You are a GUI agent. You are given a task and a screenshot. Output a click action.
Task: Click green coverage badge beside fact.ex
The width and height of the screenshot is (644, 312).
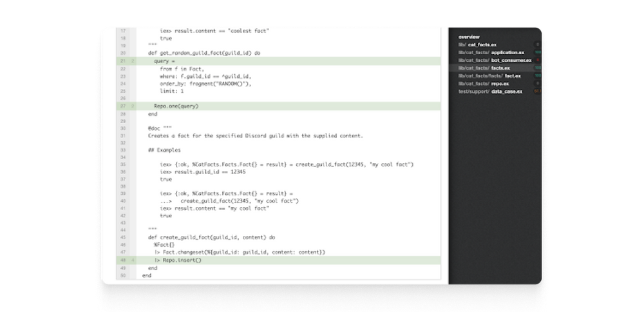click(538, 76)
